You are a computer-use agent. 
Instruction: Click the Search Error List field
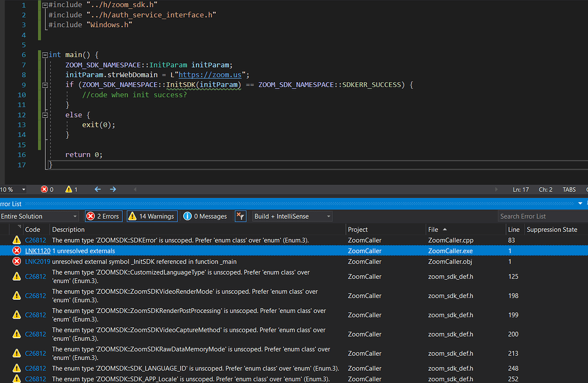click(x=540, y=216)
